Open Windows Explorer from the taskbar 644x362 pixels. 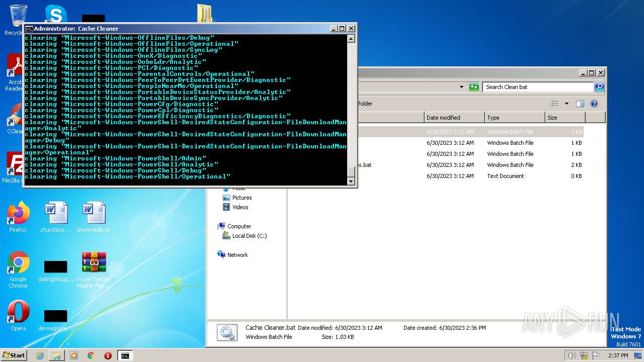point(57,355)
